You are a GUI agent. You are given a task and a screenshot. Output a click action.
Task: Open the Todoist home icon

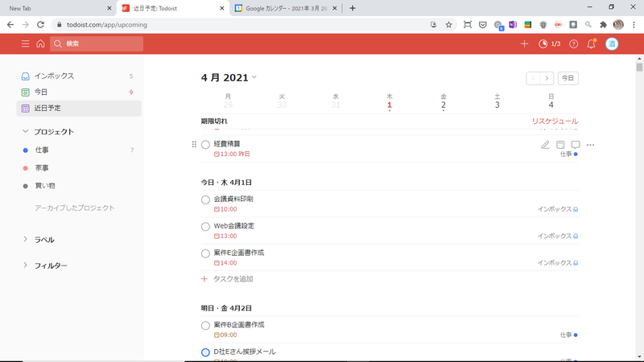(x=40, y=43)
